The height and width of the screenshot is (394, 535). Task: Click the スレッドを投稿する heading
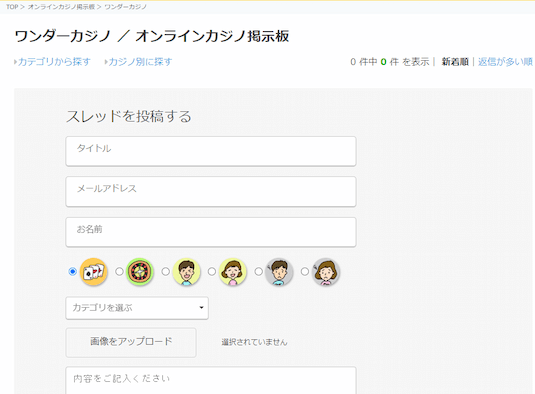(x=129, y=116)
